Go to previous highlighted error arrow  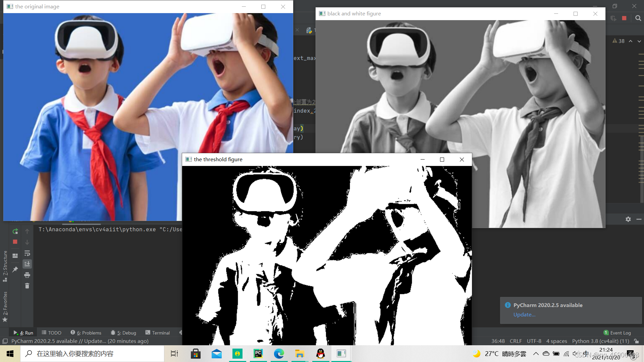coord(631,41)
